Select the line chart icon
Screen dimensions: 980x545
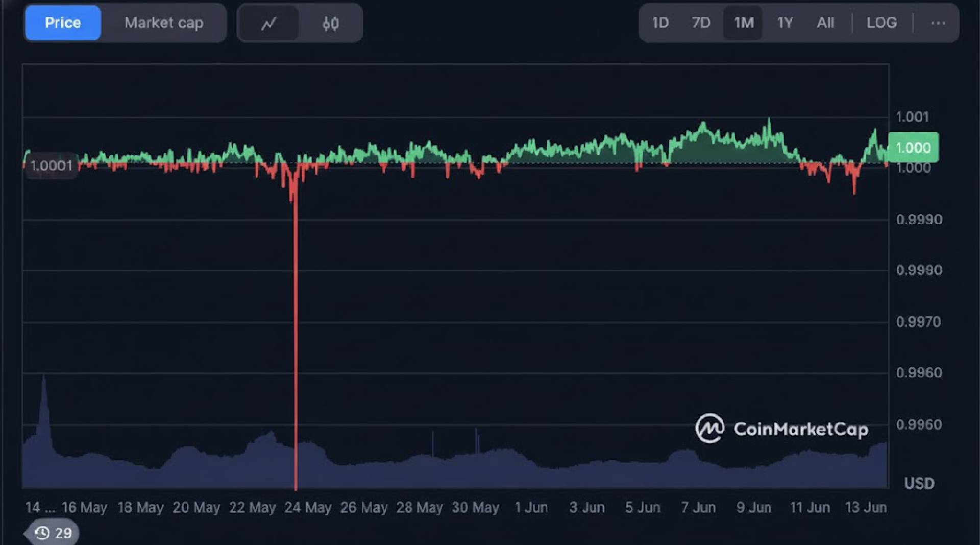pos(269,22)
